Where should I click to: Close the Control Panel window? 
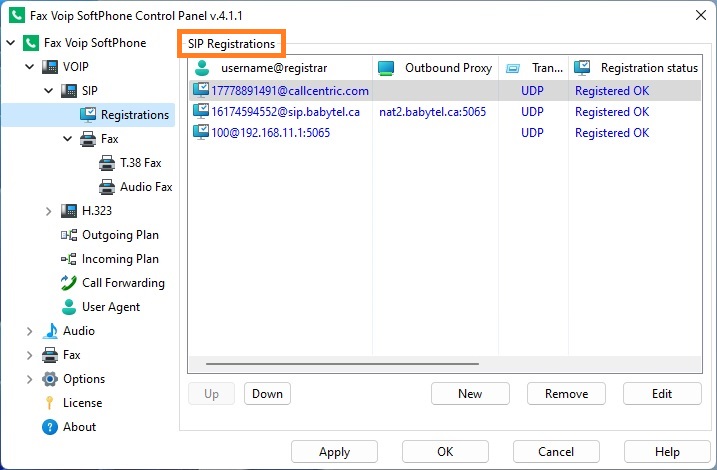(701, 15)
